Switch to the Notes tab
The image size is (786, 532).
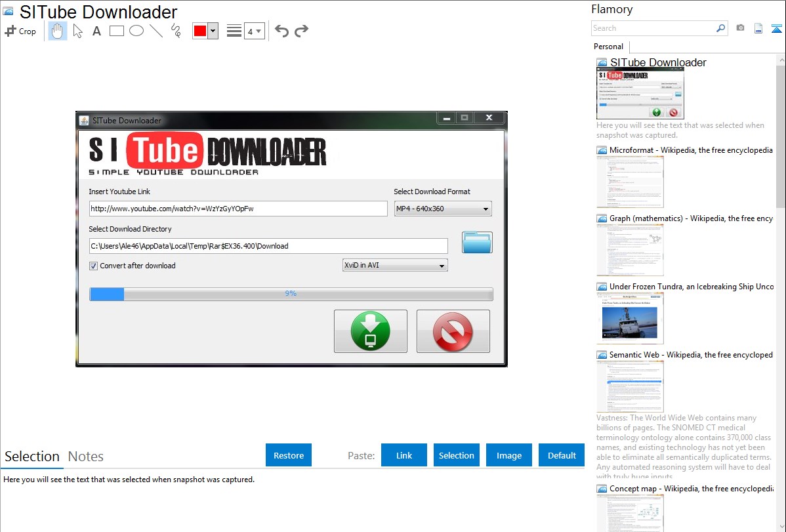point(86,457)
